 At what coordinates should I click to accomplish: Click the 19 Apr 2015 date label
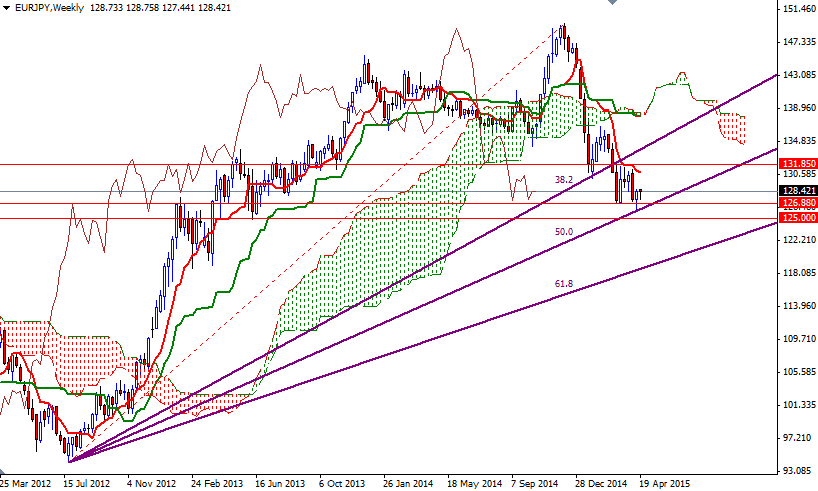tap(664, 484)
